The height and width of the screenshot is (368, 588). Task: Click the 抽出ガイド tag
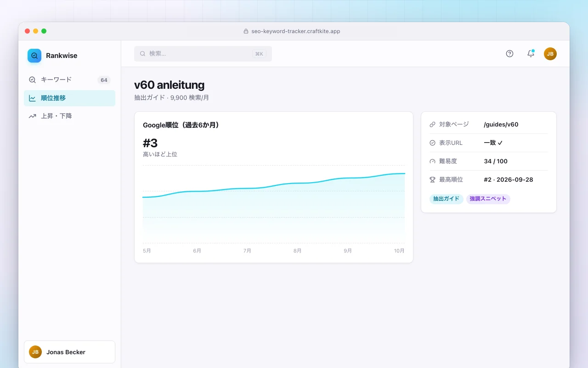point(447,199)
